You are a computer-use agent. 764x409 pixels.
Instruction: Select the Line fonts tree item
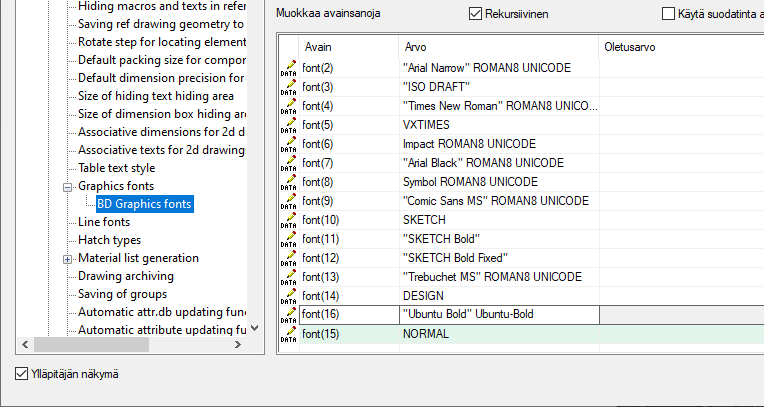[104, 222]
